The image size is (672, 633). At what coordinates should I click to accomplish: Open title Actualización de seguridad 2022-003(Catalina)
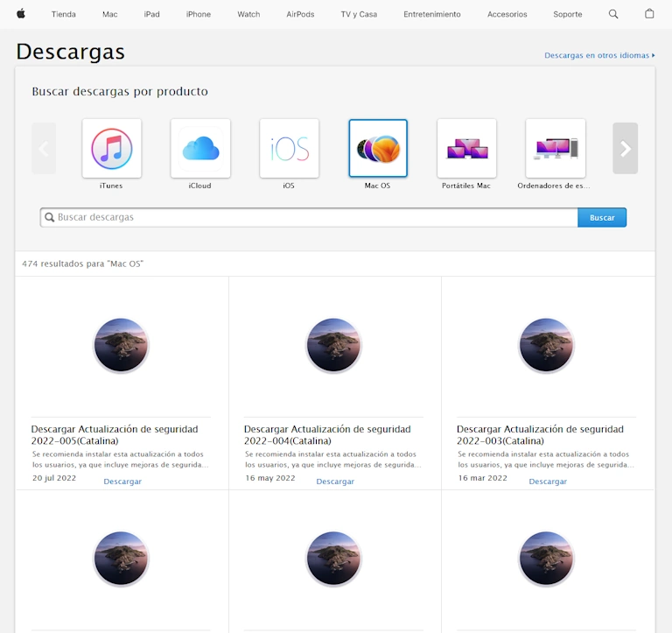[540, 435]
